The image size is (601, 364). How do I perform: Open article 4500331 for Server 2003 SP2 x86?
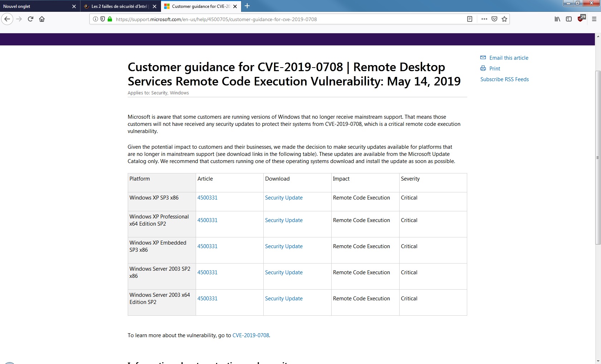207,272
